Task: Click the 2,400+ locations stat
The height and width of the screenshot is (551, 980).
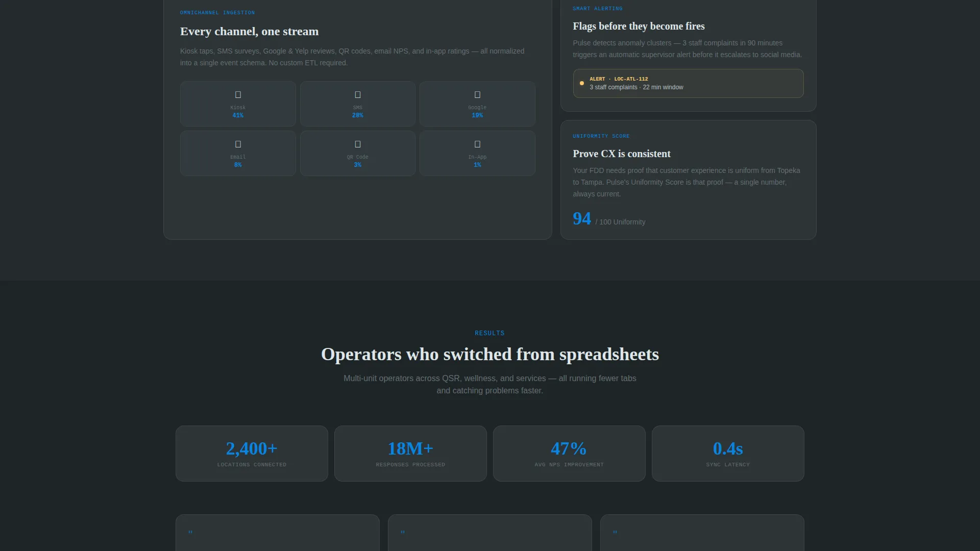Action: click(252, 449)
